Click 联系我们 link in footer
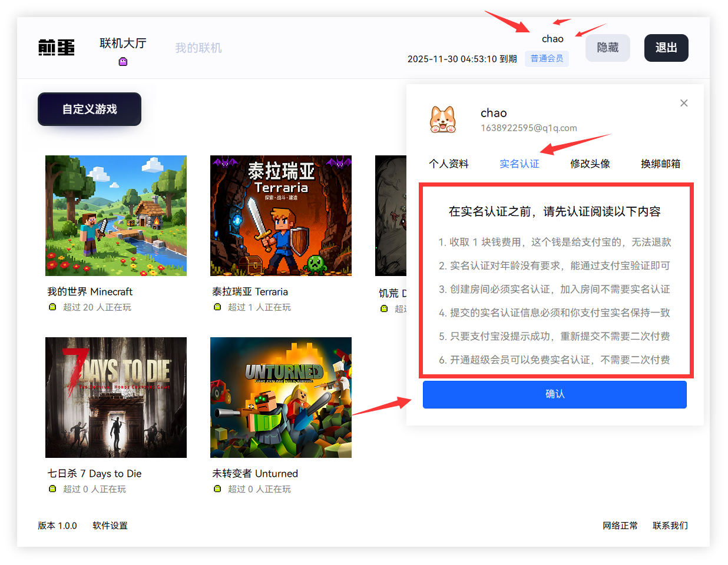728x565 pixels. point(670,526)
